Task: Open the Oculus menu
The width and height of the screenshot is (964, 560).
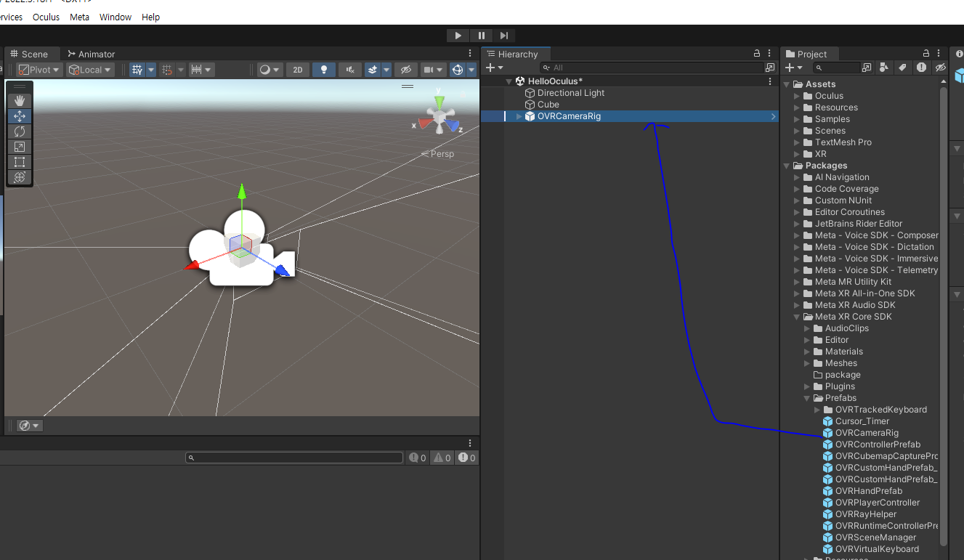Action: tap(46, 17)
